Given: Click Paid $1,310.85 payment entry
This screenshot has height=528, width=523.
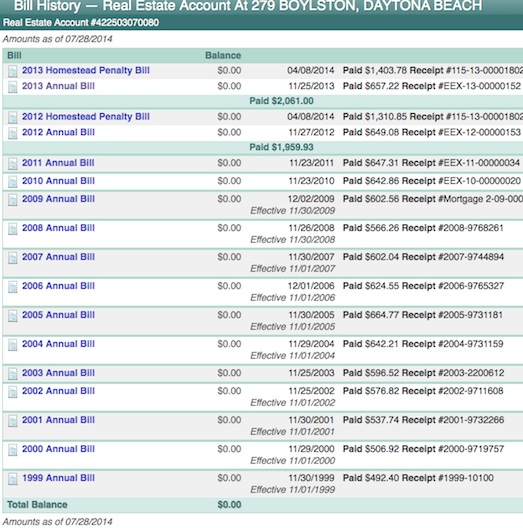Looking at the screenshot, I should [433, 117].
